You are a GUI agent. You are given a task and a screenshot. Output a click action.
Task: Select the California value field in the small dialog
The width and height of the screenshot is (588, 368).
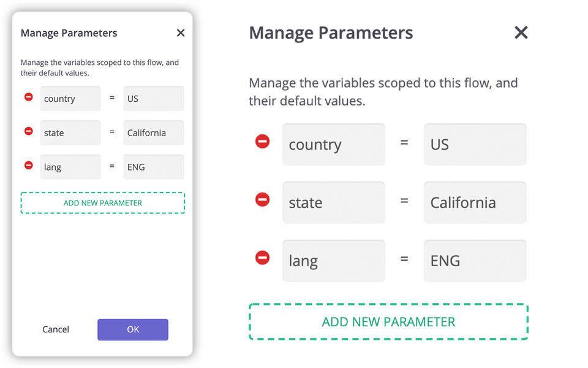(x=153, y=133)
